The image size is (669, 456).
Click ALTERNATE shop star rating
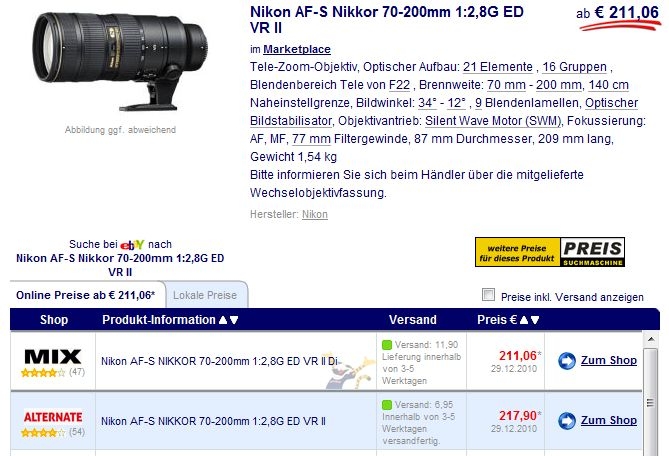43,433
